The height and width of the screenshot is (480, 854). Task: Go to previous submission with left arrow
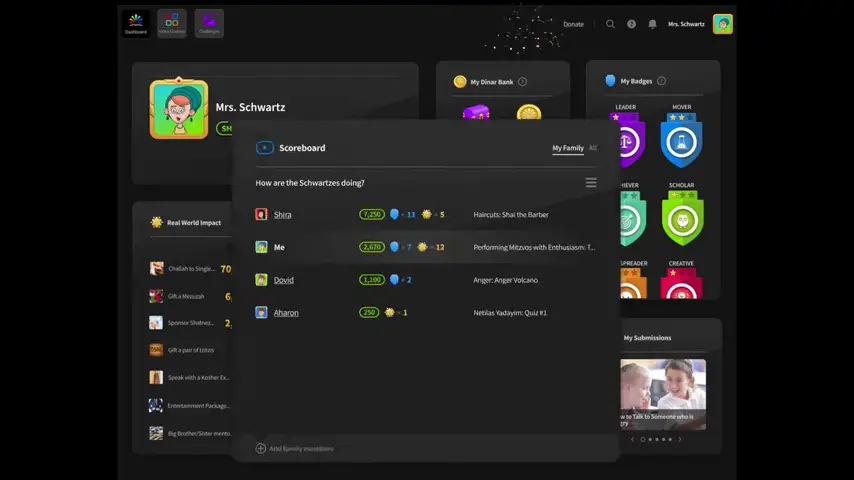[x=632, y=439]
